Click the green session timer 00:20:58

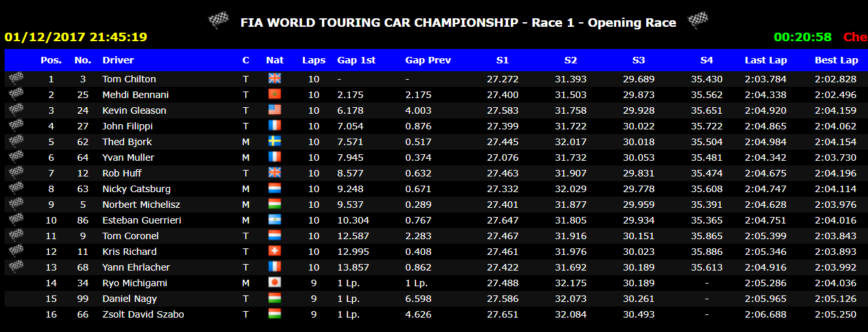(803, 37)
